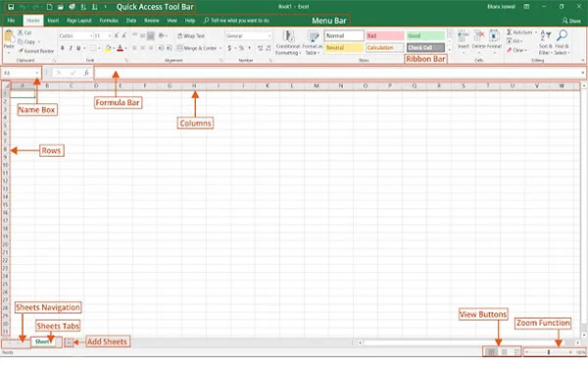
Task: Open the font size dropdown
Action: [109, 35]
